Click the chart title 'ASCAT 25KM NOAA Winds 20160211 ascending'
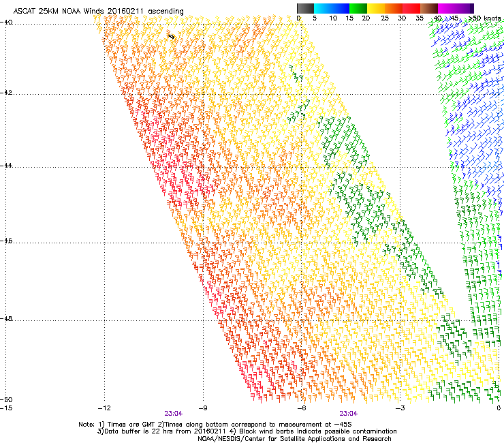This screenshot has width=504, height=443. click(x=98, y=12)
